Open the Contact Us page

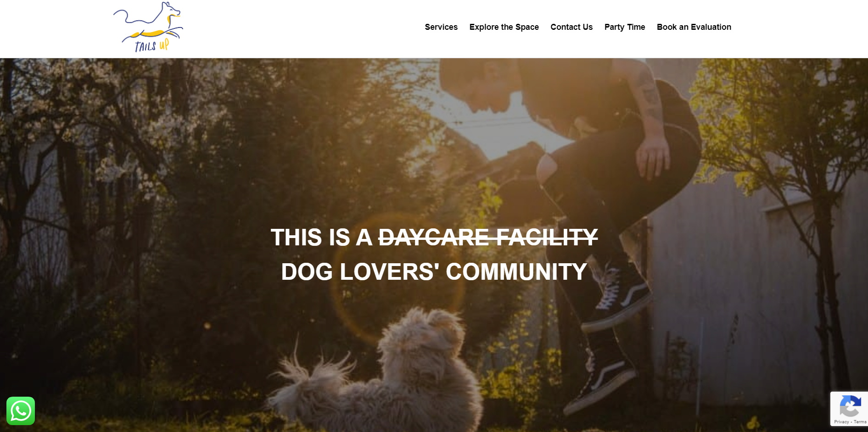coord(571,27)
